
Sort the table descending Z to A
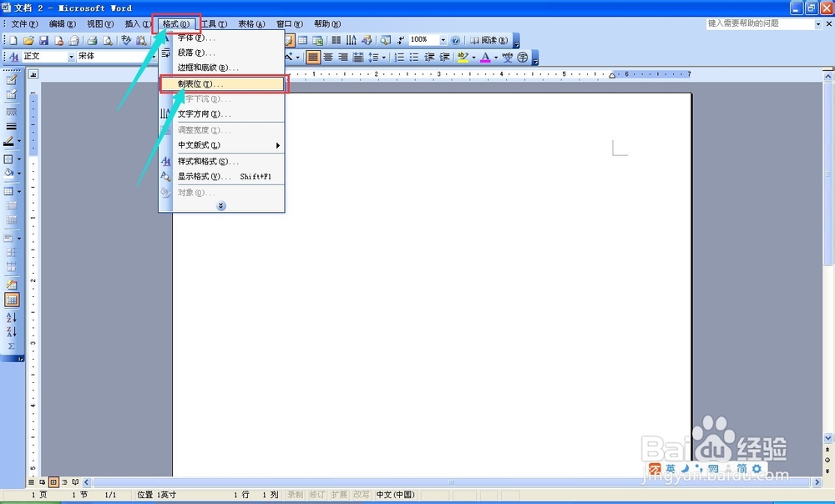pyautogui.click(x=11, y=331)
